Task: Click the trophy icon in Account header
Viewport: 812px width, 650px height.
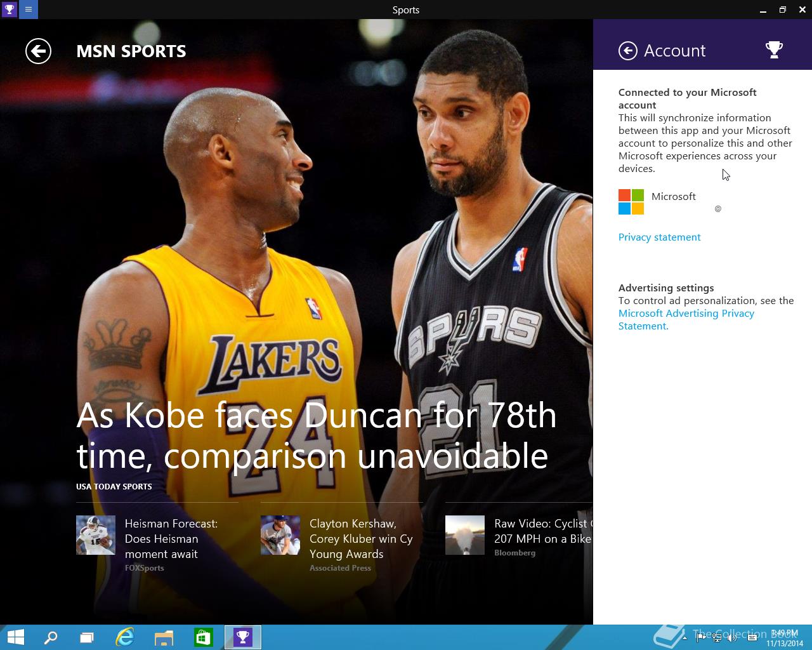Action: pos(774,50)
